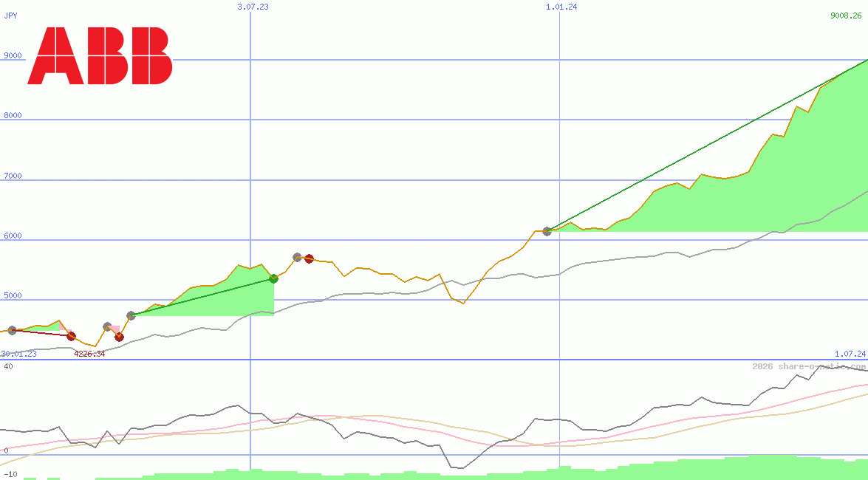The image size is (868, 480).
Task: Click the 9000 y-axis price label
Action: [13, 55]
